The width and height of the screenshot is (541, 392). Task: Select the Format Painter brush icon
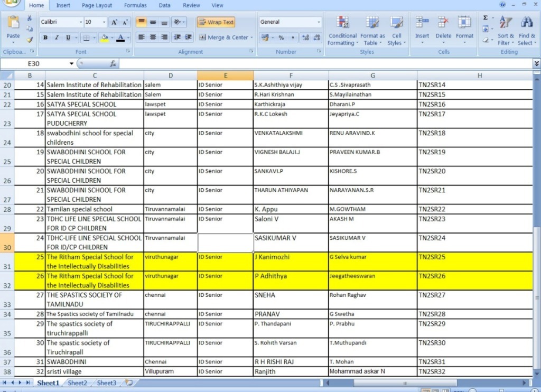30,40
